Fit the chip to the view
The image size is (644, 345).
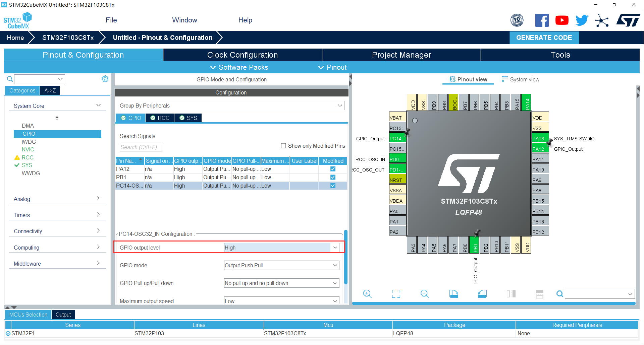point(396,294)
